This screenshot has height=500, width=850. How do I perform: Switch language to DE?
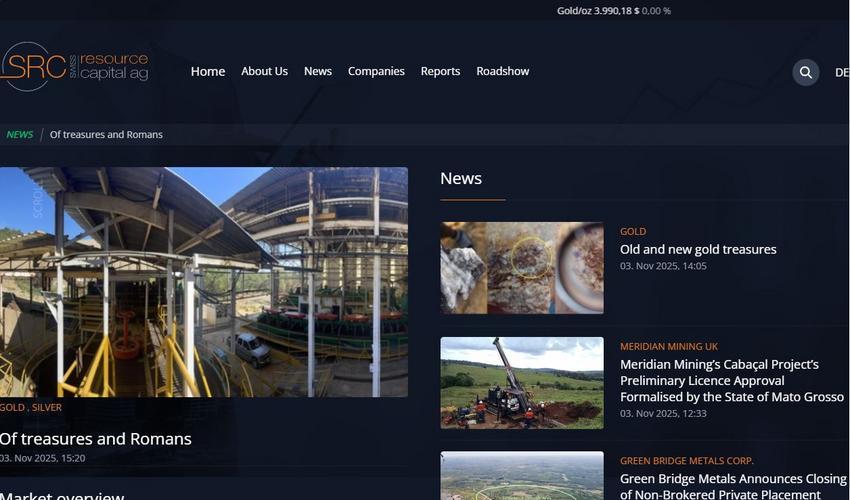pyautogui.click(x=842, y=72)
